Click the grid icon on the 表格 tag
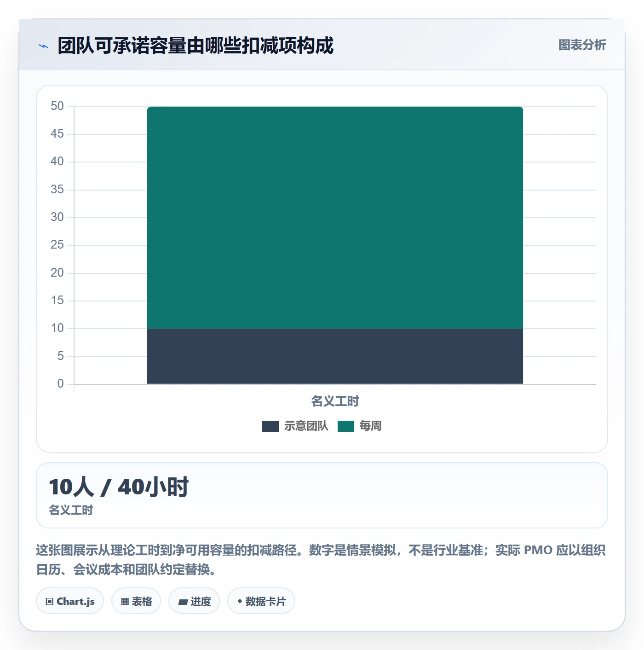The height and width of the screenshot is (650, 644). 125,601
